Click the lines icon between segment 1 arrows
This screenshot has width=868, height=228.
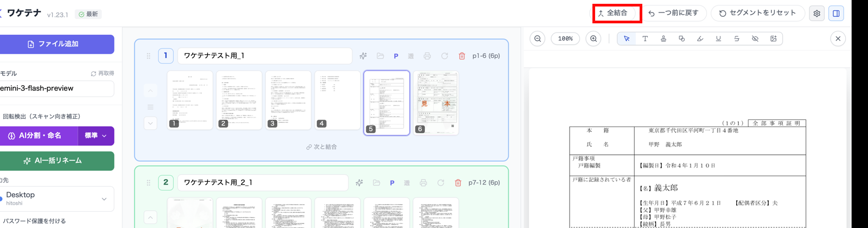151,107
